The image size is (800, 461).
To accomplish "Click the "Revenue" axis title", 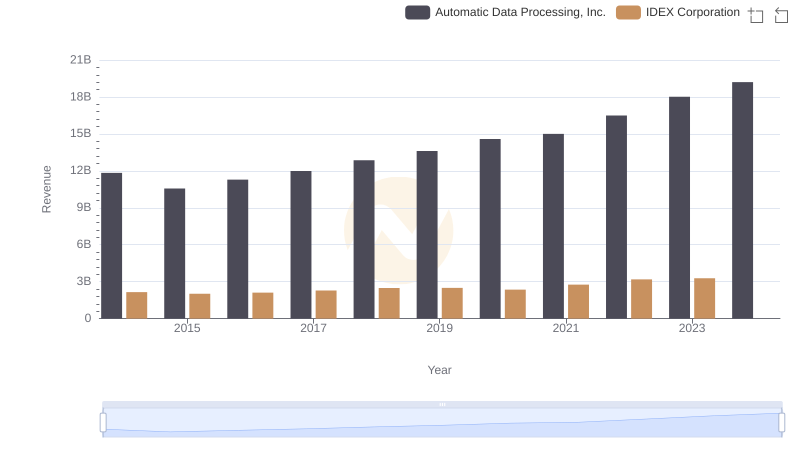I will click(46, 189).
